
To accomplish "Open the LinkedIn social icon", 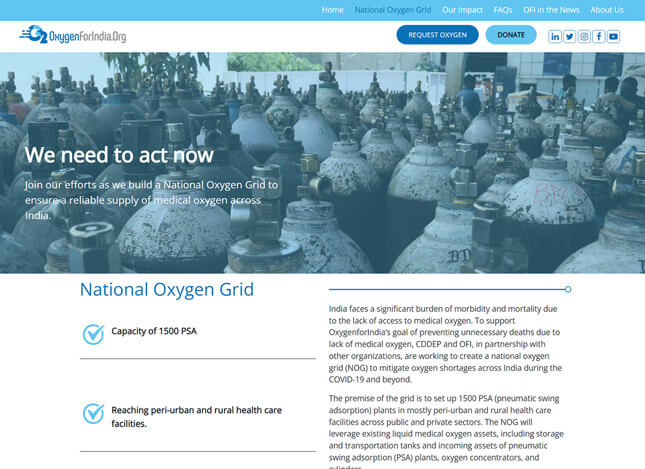I will click(555, 36).
